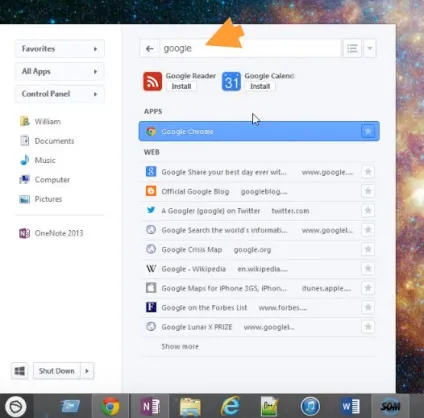Launch Google Chrome from Apps results

pyautogui.click(x=259, y=131)
